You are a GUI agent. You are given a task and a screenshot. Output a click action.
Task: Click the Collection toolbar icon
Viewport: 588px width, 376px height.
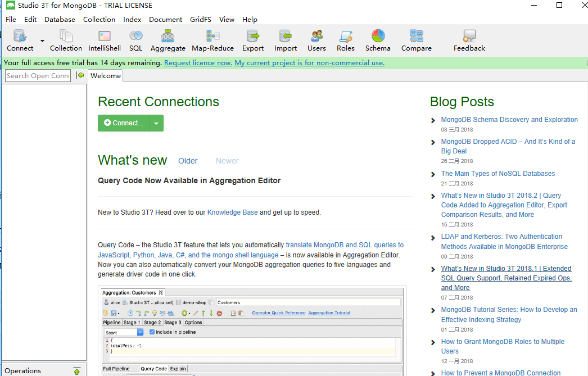[66, 40]
